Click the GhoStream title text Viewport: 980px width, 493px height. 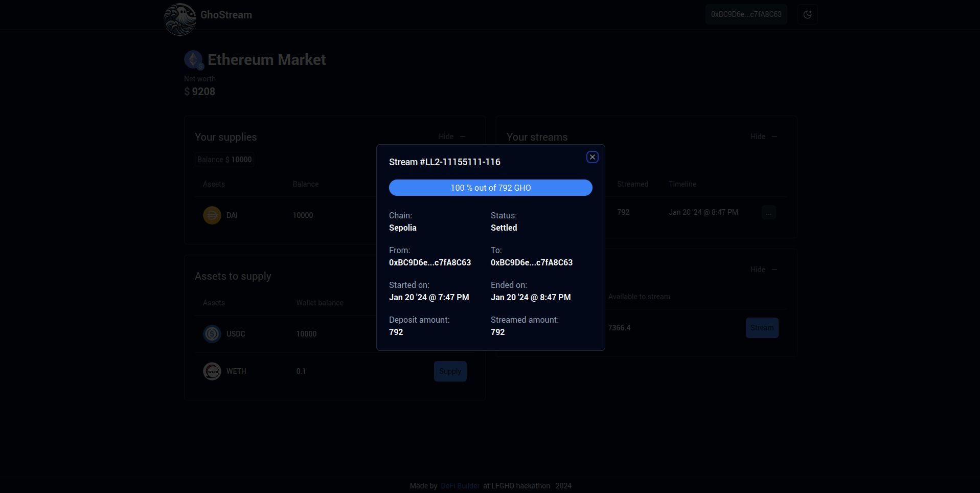tap(226, 15)
